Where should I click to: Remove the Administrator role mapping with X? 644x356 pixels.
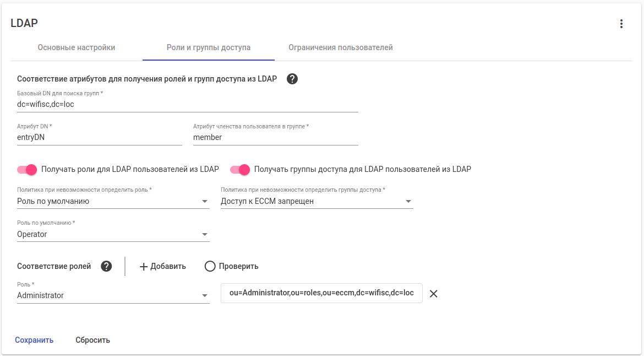(434, 294)
